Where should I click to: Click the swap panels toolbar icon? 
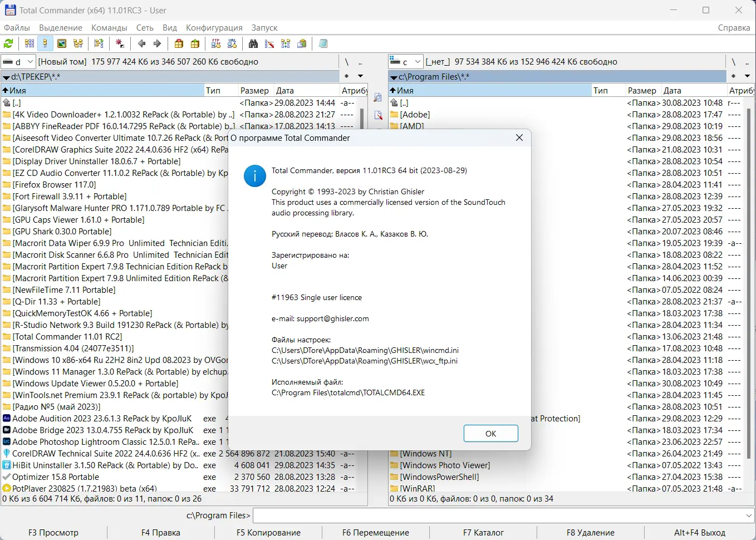click(x=99, y=43)
